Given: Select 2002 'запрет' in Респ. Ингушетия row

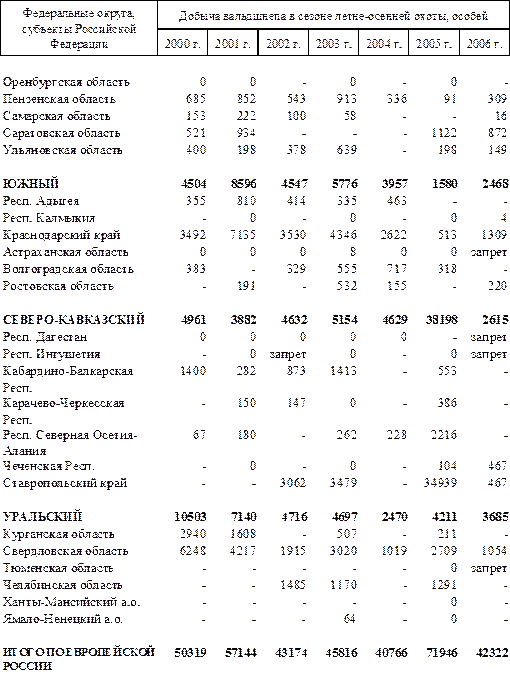Looking at the screenshot, I should coord(288,354).
